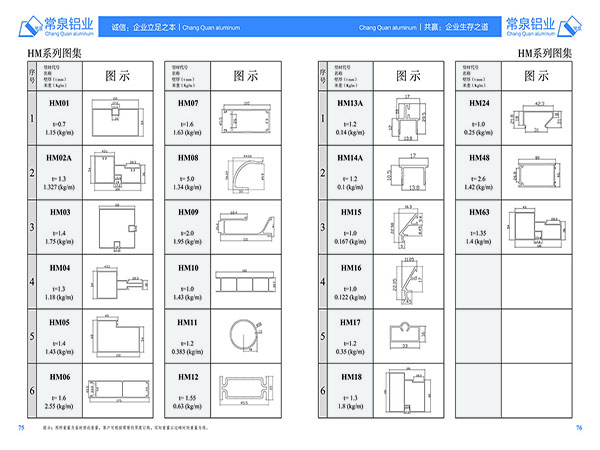Click the HM24 code text
The width and height of the screenshot is (600, 450).
coord(479,103)
